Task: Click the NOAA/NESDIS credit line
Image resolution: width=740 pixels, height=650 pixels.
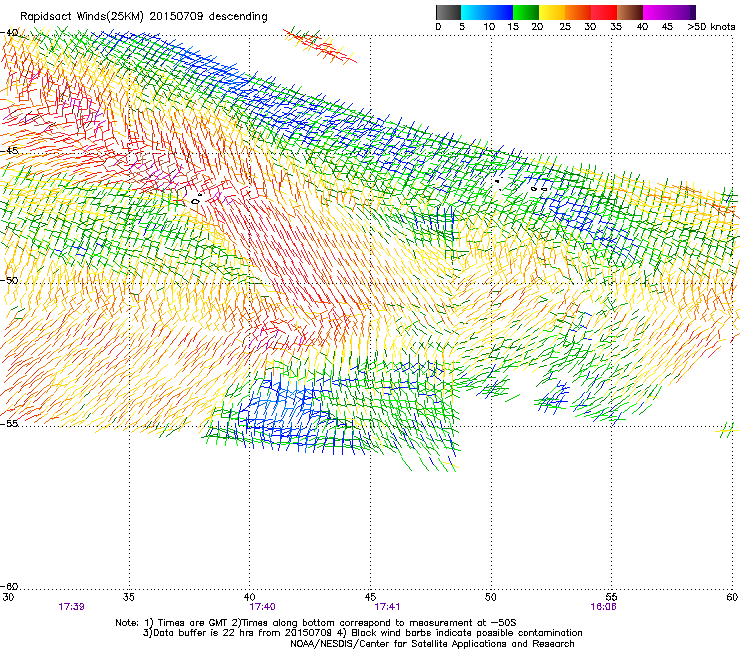Action: (x=432, y=644)
